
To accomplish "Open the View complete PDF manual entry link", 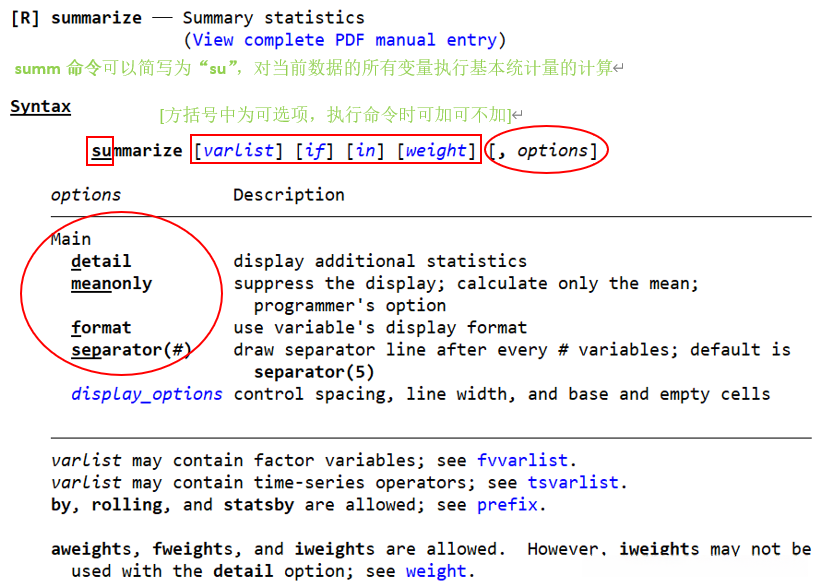I will [x=345, y=40].
